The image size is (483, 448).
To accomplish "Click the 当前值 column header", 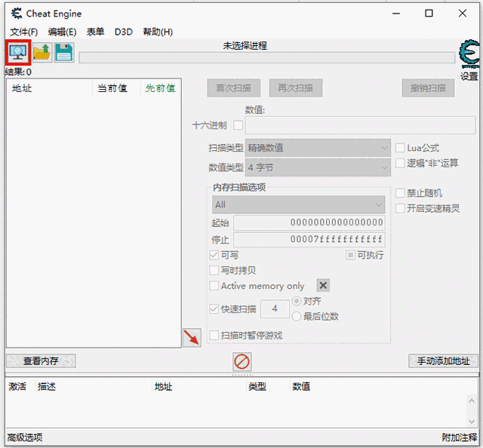I will [x=112, y=88].
